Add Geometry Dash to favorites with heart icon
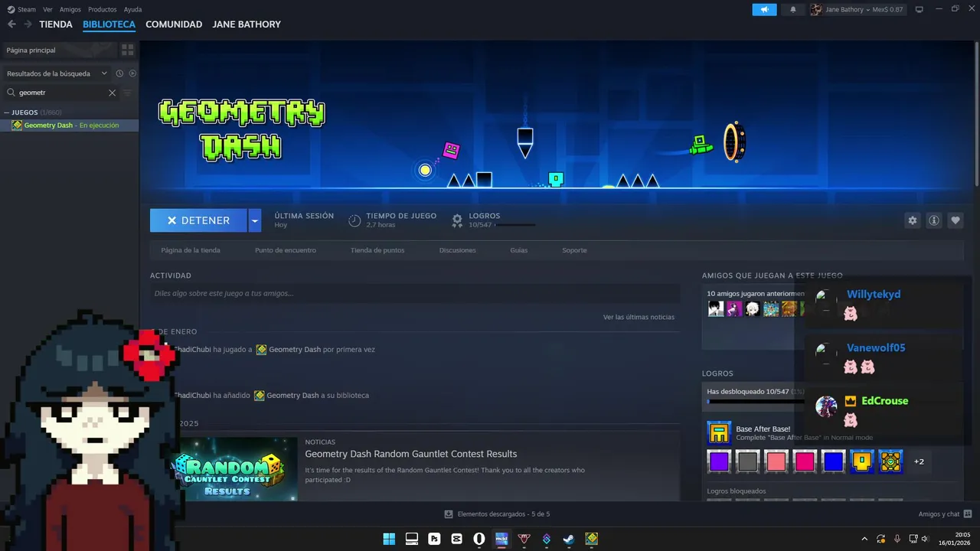 tap(955, 220)
